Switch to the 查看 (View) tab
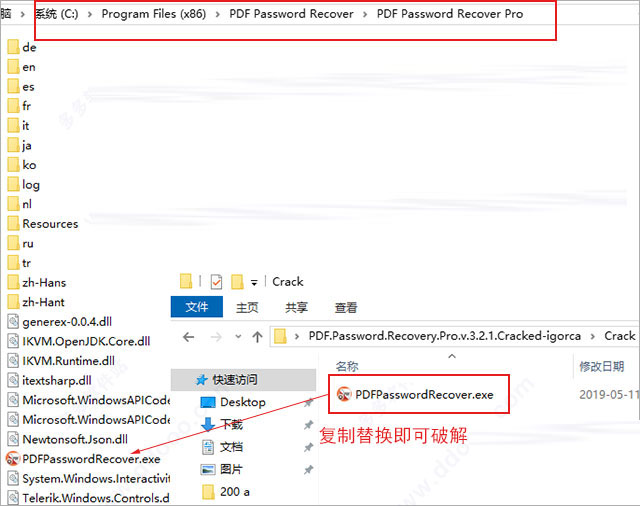The image size is (640, 506). click(x=346, y=307)
